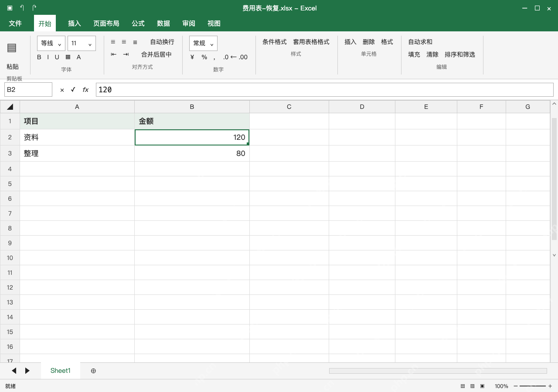Viewport: 558px width, 392px height.
Task: Toggle 合并后居中 merge and center
Action: coord(157,54)
